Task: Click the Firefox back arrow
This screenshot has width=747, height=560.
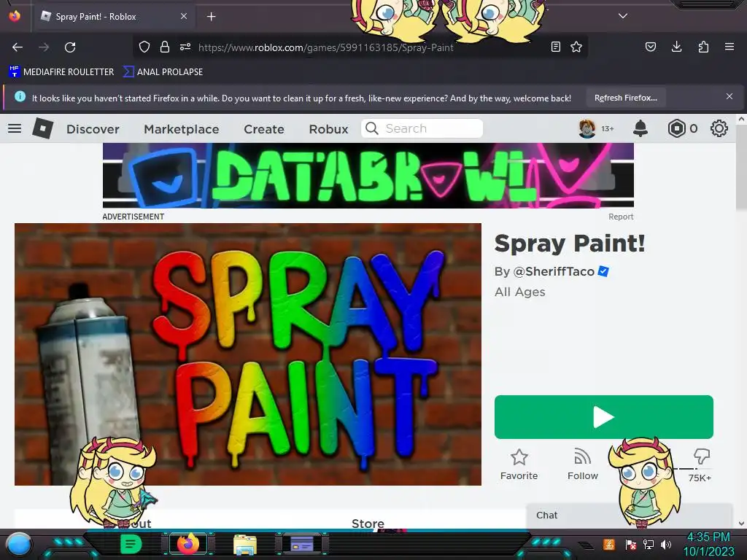Action: [18, 47]
